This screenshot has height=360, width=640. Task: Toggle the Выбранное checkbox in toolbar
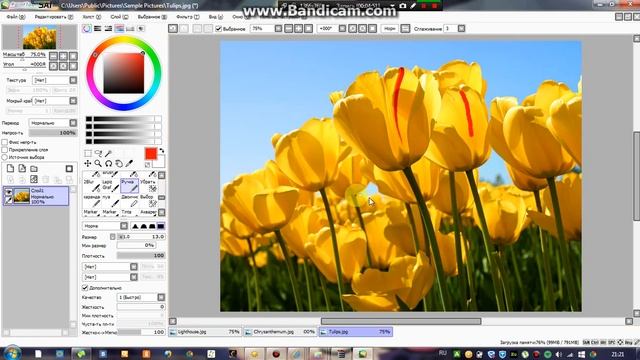[218, 29]
